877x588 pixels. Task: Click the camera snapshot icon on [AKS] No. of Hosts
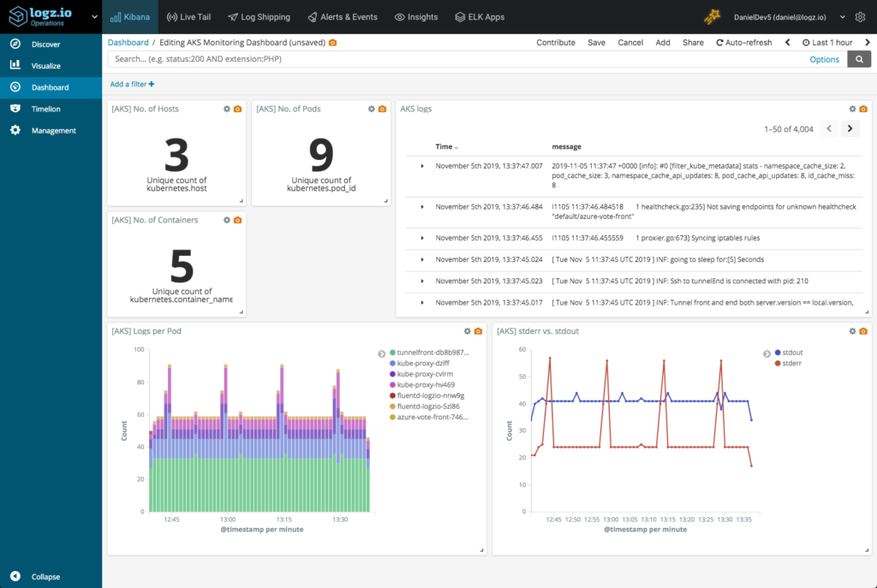(x=238, y=109)
